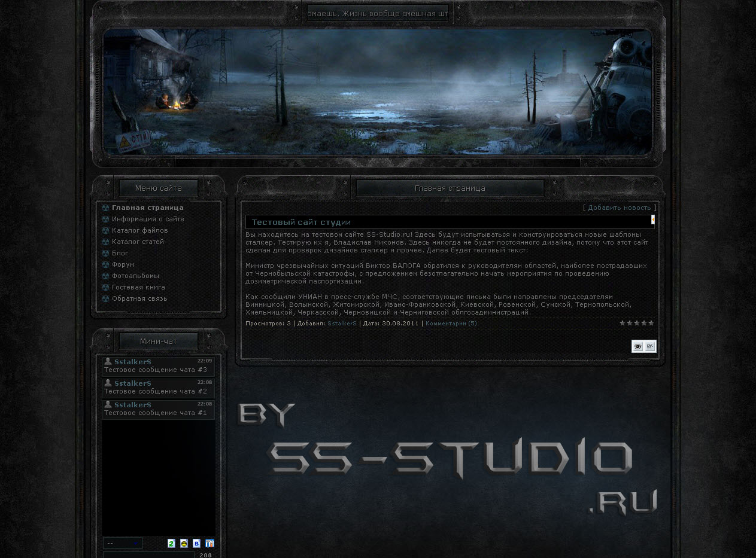Click the user avatar icon on chat message #2
The image size is (756, 558).
[108, 383]
